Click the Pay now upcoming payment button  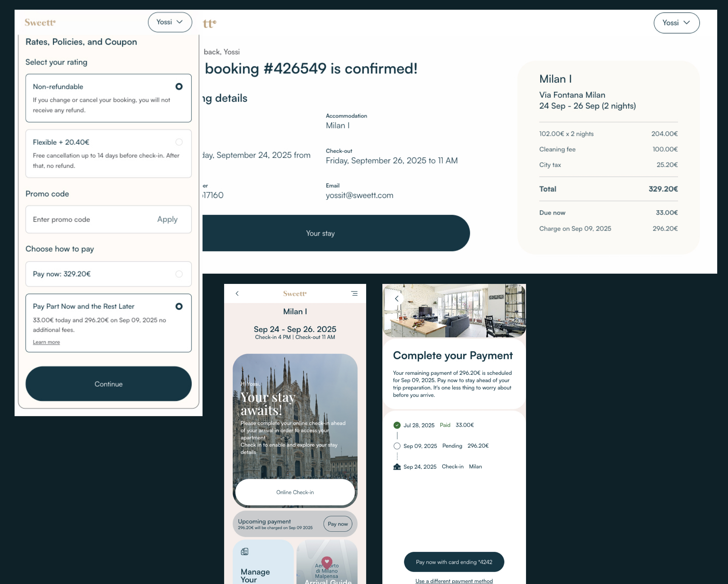point(338,524)
